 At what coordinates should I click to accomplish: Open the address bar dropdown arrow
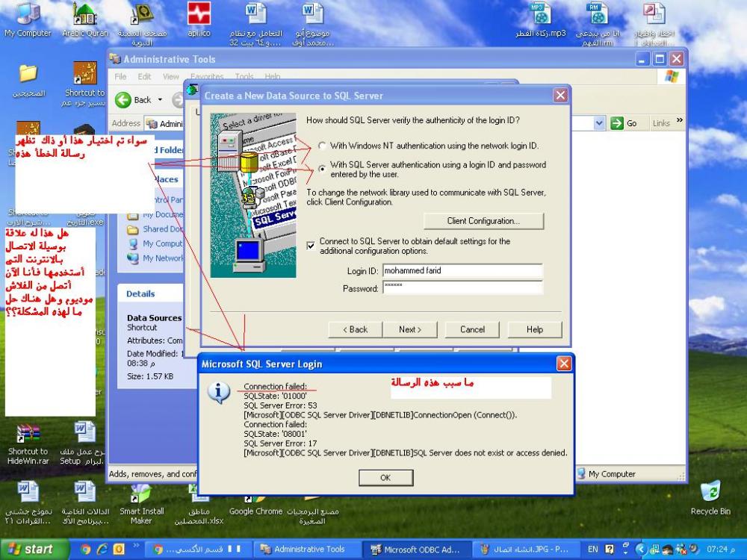point(599,123)
